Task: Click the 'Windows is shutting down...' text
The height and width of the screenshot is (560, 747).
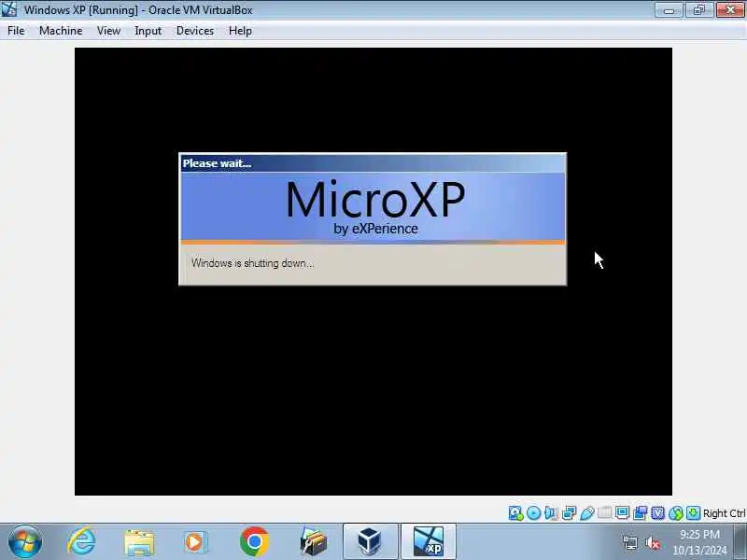Action: pos(252,263)
